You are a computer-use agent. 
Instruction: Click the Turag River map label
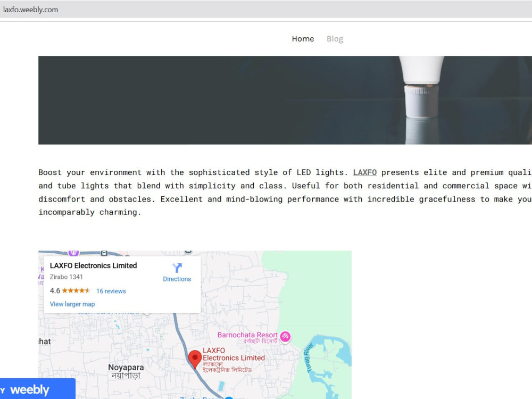coord(308,358)
